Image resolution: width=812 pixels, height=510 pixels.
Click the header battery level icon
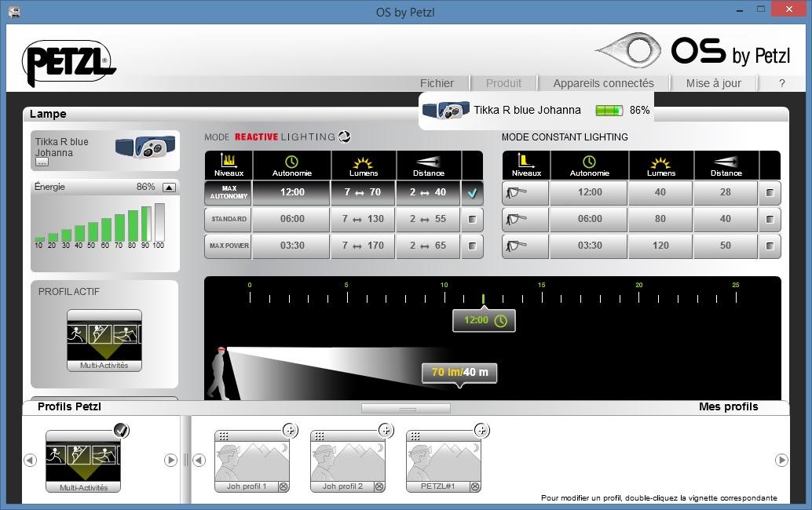tap(609, 110)
